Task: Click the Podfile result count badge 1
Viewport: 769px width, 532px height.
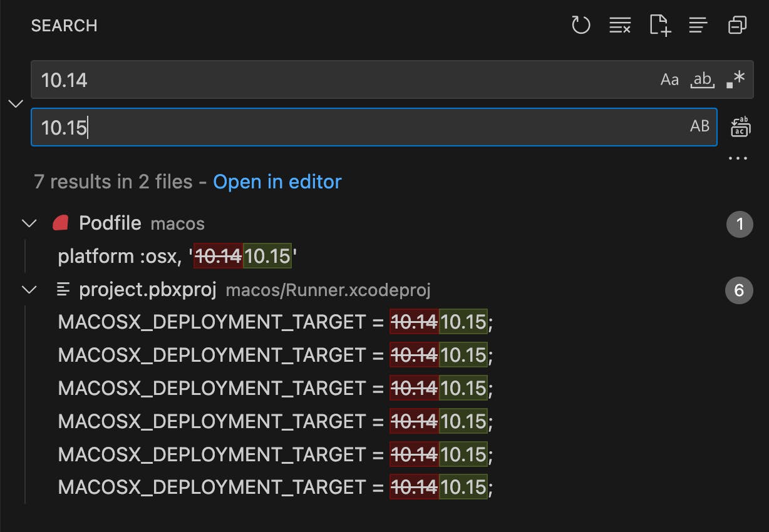Action: [x=740, y=224]
